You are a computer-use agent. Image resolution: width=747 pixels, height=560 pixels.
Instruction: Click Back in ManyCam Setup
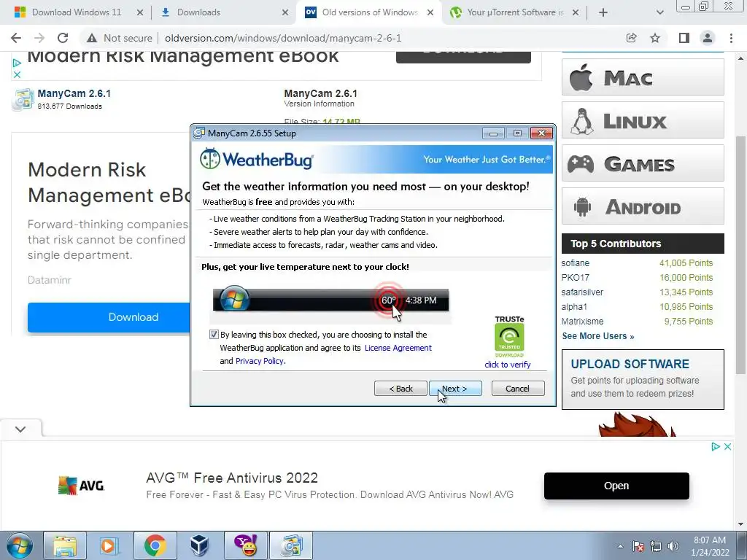click(x=400, y=389)
